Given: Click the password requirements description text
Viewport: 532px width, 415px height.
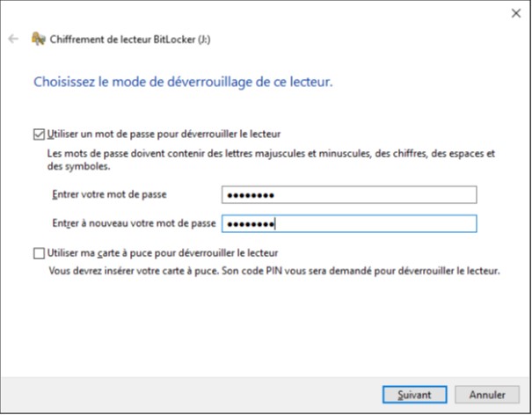Looking at the screenshot, I should 264,159.
